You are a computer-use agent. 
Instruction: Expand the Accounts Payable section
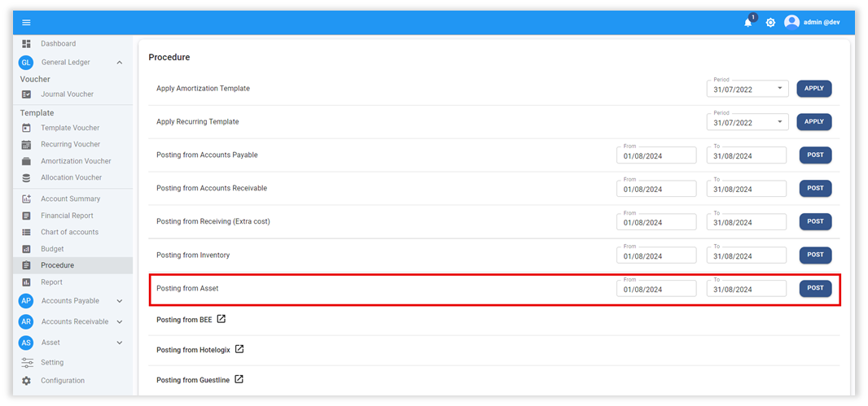pos(120,301)
